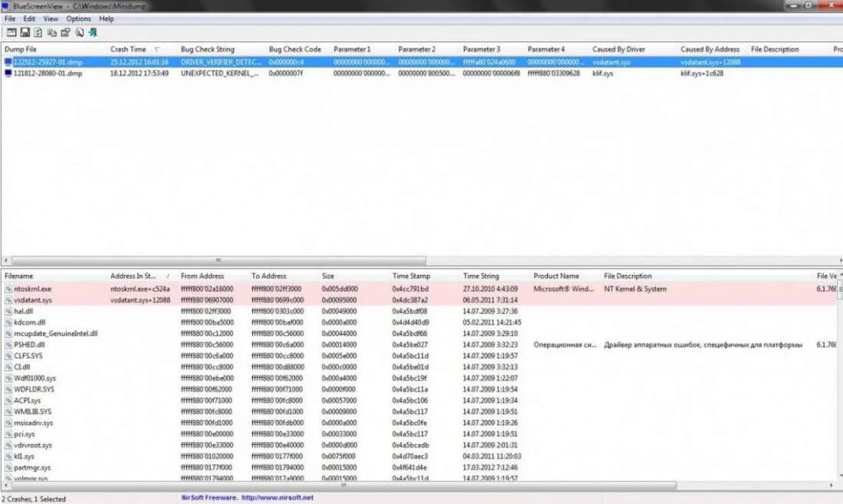Click the file icon beside CLFS.SYS
843x504 pixels.
[8, 356]
